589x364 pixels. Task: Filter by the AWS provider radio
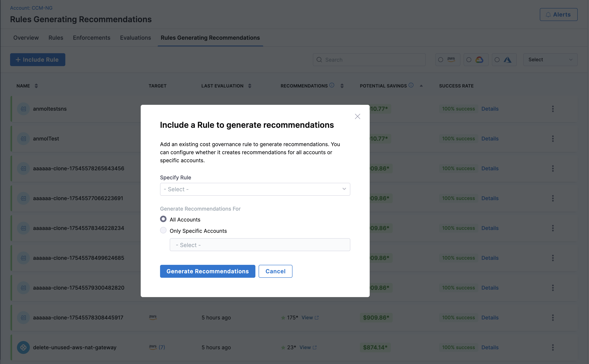tap(440, 60)
